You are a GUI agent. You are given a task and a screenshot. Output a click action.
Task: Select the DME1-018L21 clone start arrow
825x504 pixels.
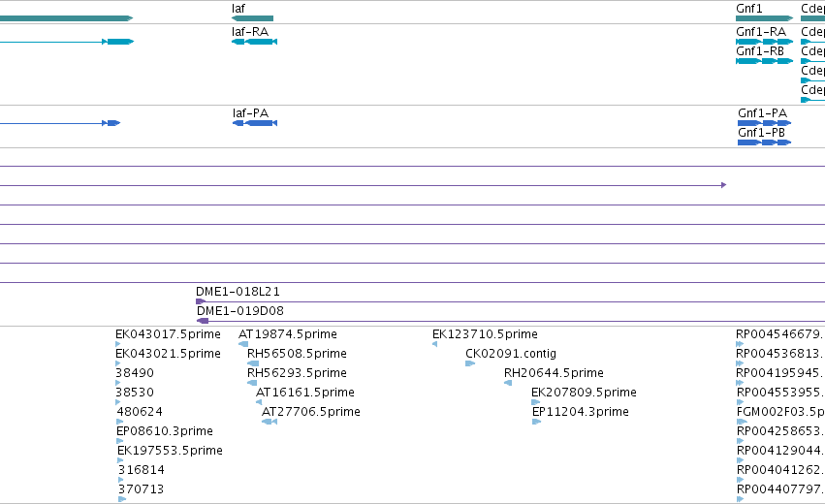(201, 301)
